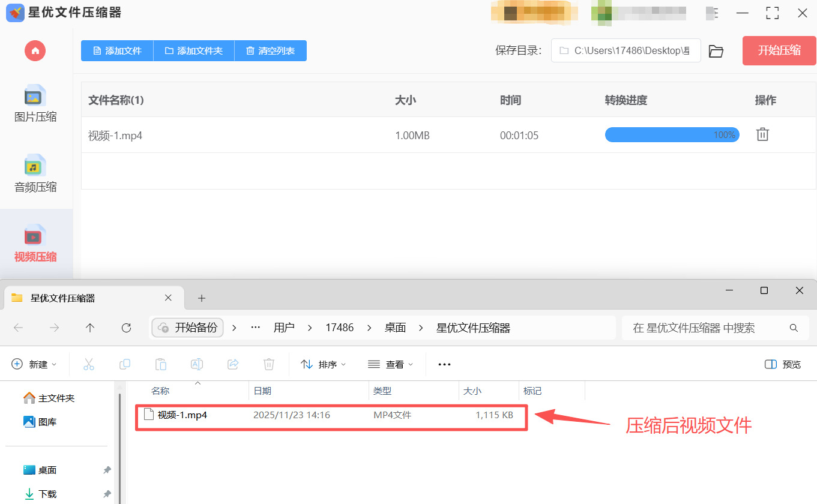Expand chevron after 开始备份
Image resolution: width=817 pixels, height=504 pixels.
point(234,328)
